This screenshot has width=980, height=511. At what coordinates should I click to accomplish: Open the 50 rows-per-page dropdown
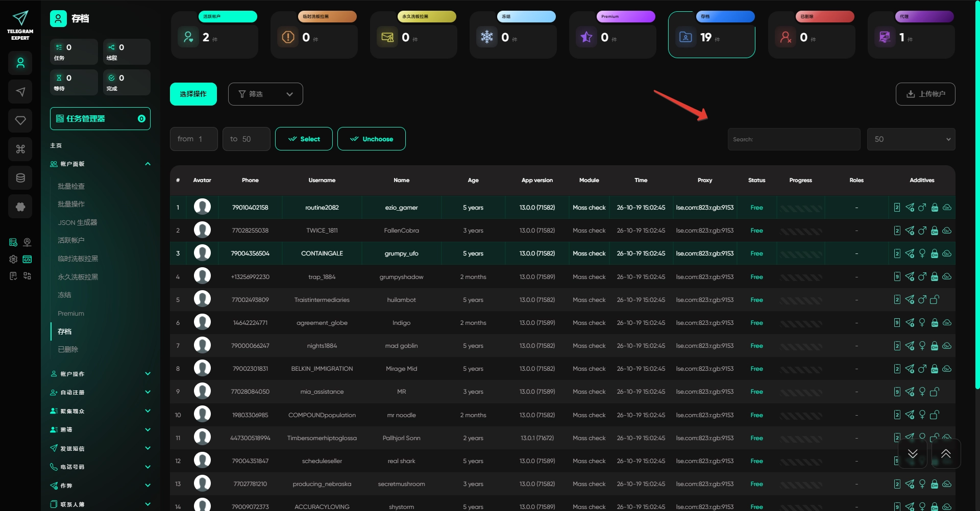[x=911, y=139]
